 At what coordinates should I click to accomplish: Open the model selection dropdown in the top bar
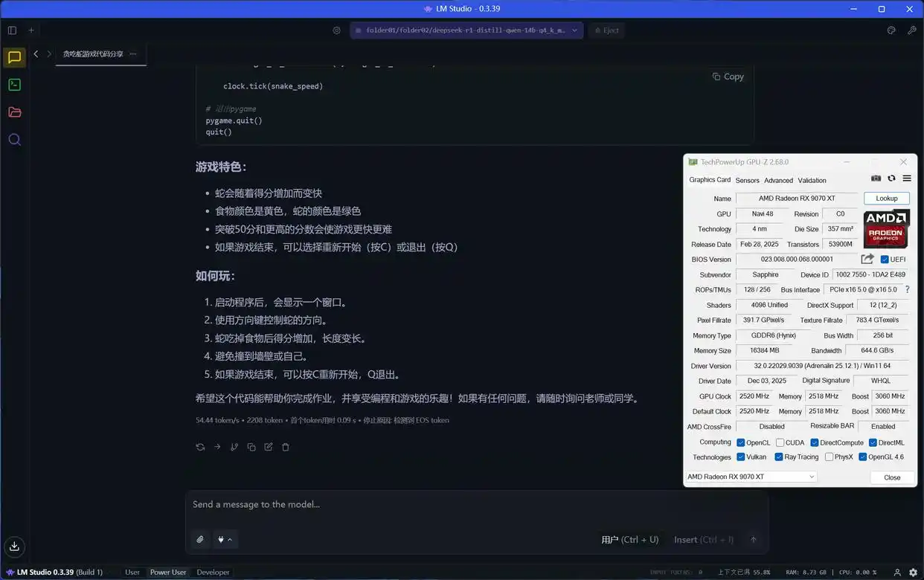click(x=466, y=30)
